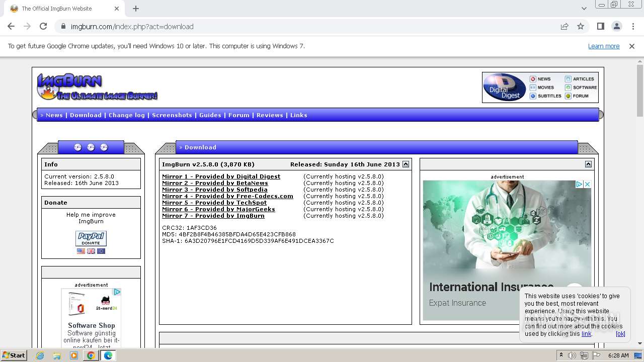Click Learn more about Chrome updates
Screen dimensions: 644x362
pyautogui.click(x=604, y=46)
